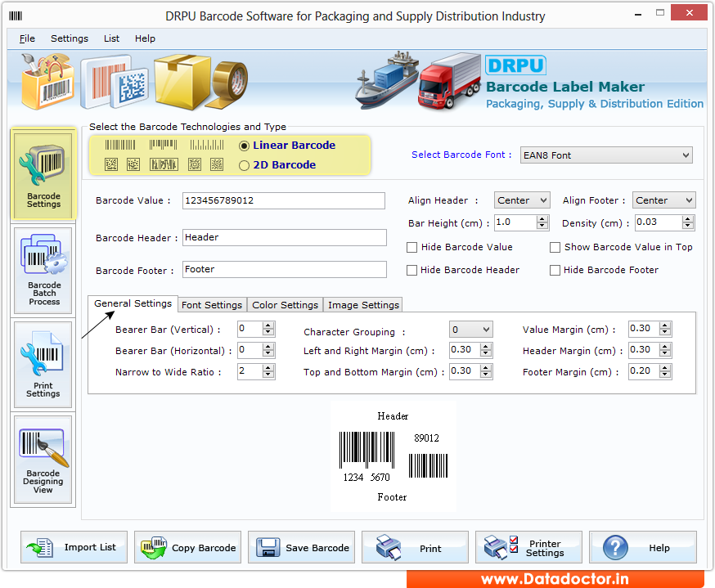This screenshot has width=715, height=588.
Task: Click the Printer Settings icon
Action: tap(501, 547)
